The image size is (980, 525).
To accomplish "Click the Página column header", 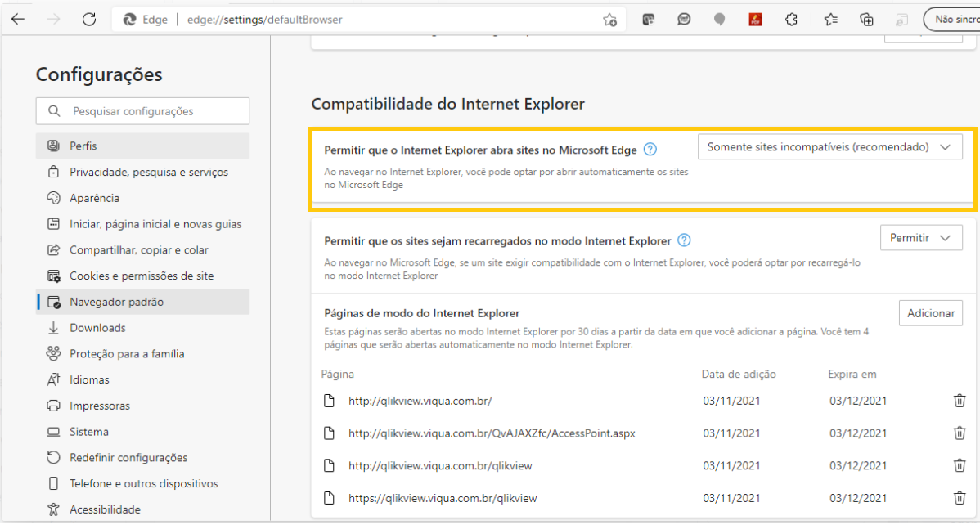I will point(338,374).
